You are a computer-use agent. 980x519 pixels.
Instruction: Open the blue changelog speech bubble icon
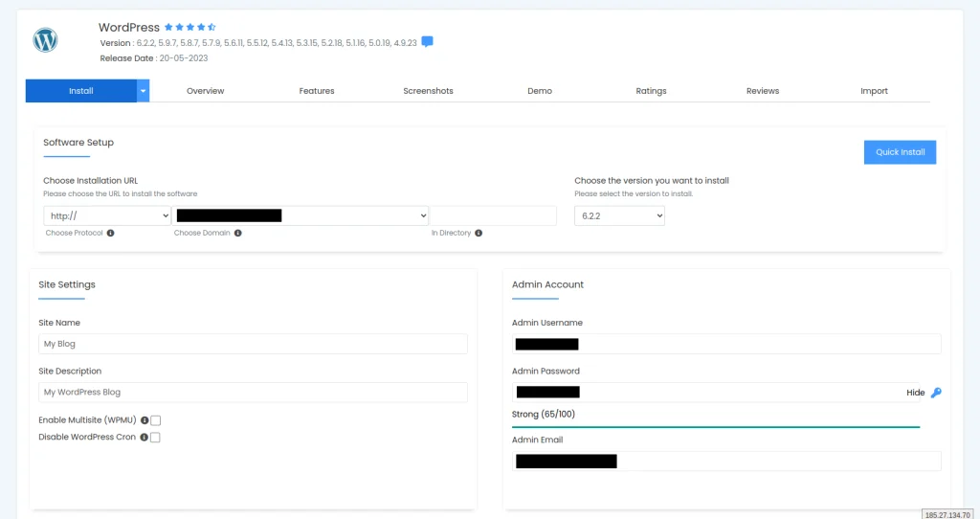(428, 42)
